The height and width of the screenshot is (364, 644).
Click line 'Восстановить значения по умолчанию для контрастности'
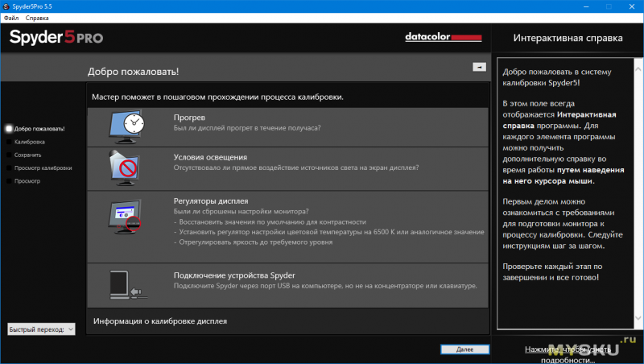pyautogui.click(x=272, y=222)
